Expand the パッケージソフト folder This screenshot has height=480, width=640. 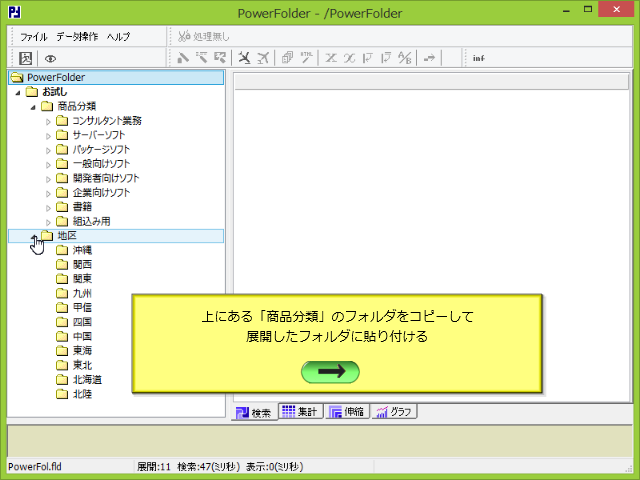pos(48,150)
